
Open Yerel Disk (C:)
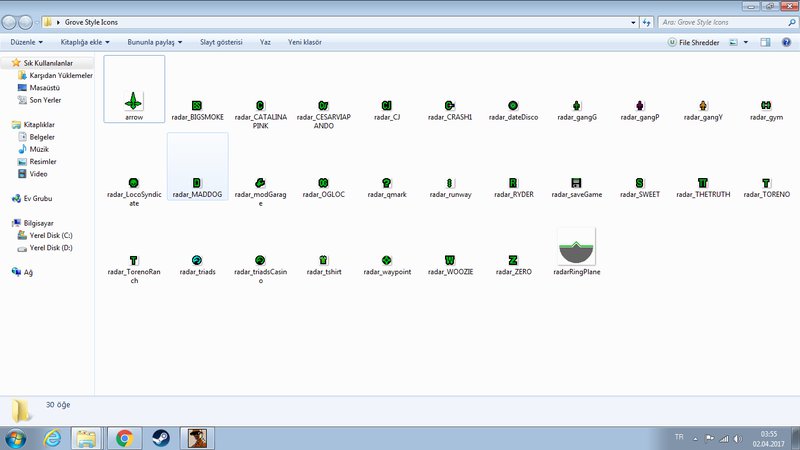(51, 235)
